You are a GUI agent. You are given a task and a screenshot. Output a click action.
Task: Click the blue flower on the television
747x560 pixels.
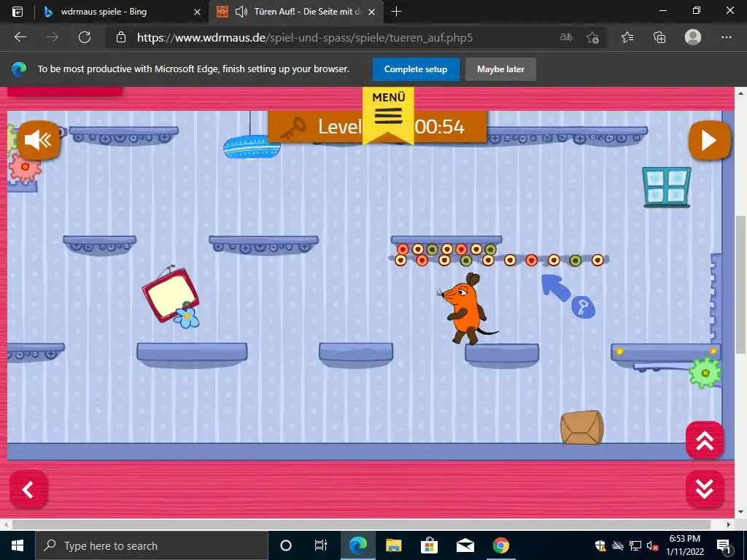click(187, 317)
